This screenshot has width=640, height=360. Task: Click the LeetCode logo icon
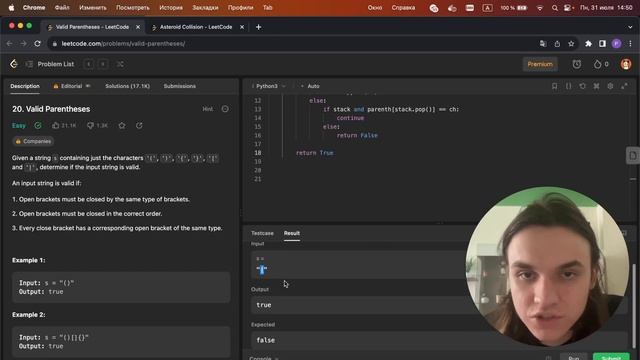coord(14,64)
